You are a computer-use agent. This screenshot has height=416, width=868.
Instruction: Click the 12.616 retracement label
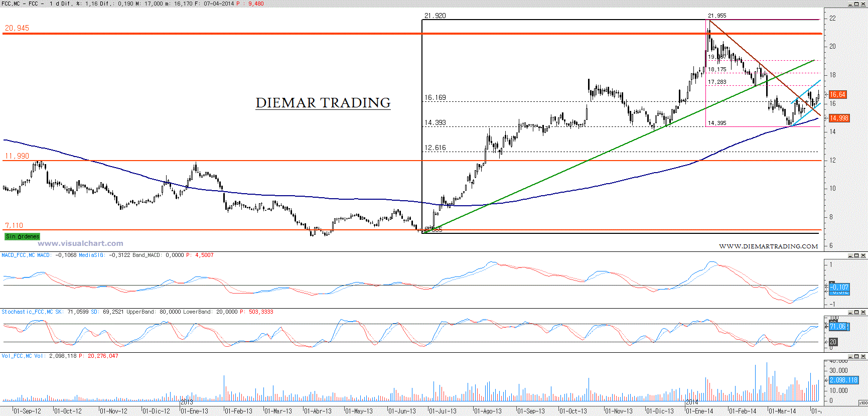(x=435, y=148)
